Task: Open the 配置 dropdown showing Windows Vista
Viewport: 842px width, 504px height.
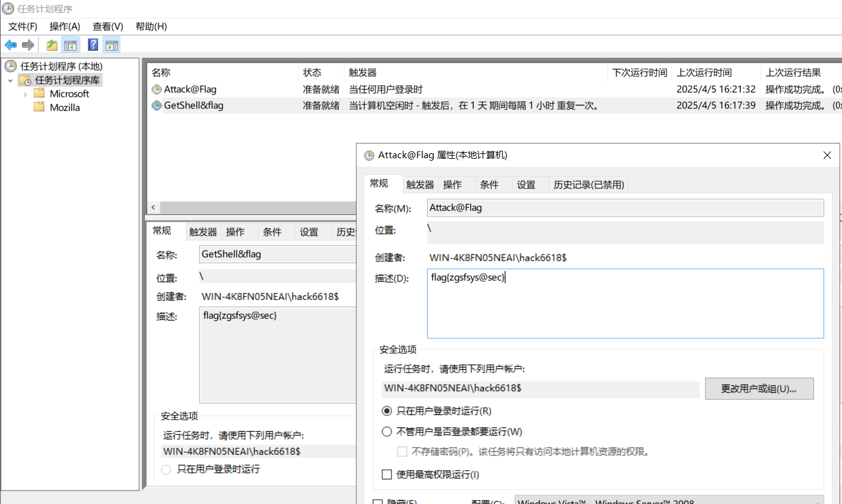Action: [x=669, y=500]
